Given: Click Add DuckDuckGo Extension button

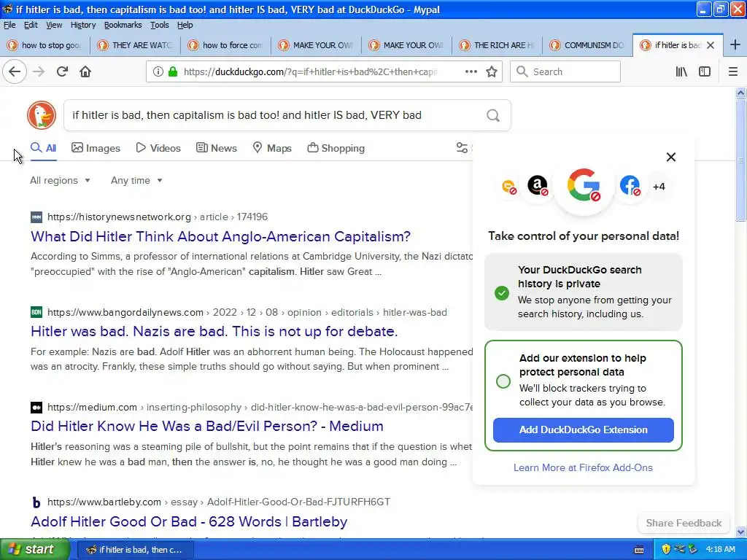Looking at the screenshot, I should [583, 430].
